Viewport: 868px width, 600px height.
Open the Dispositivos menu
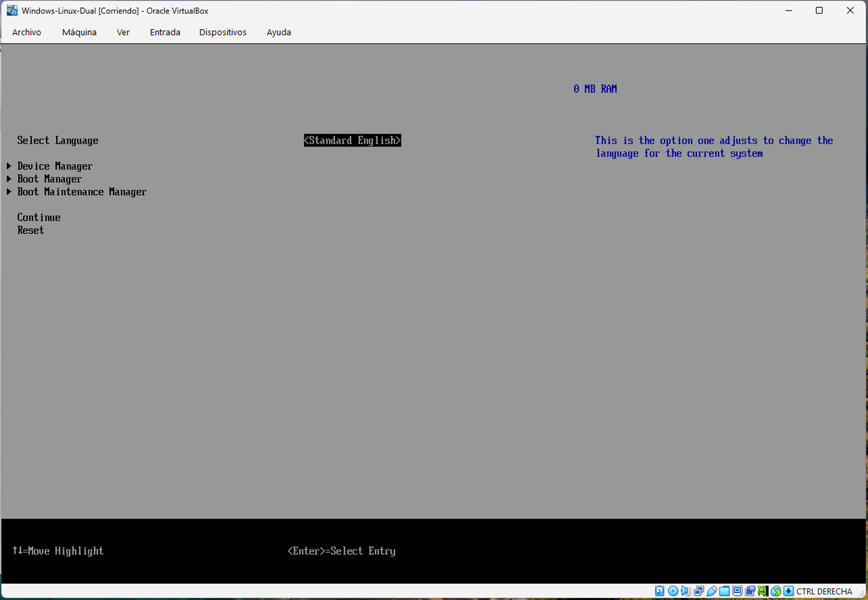(223, 32)
